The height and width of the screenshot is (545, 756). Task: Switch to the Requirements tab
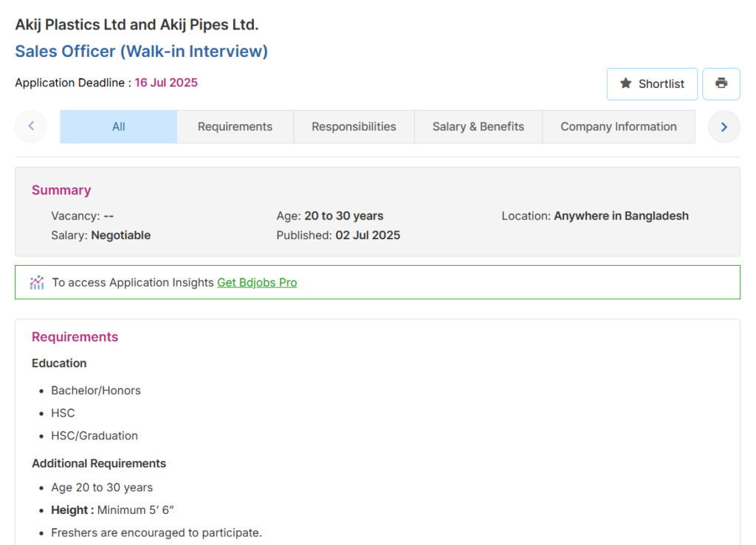point(235,126)
